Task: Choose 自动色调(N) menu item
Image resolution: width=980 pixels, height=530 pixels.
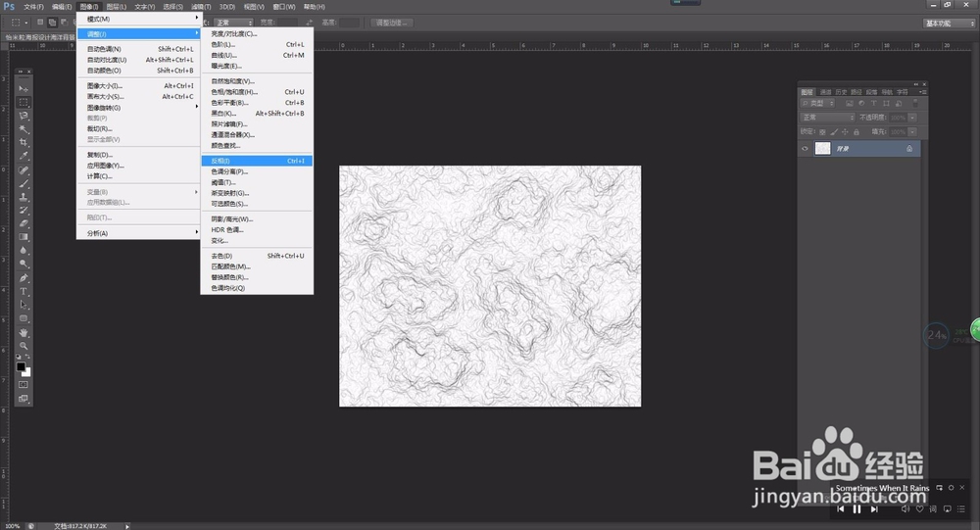Action: click(138, 49)
